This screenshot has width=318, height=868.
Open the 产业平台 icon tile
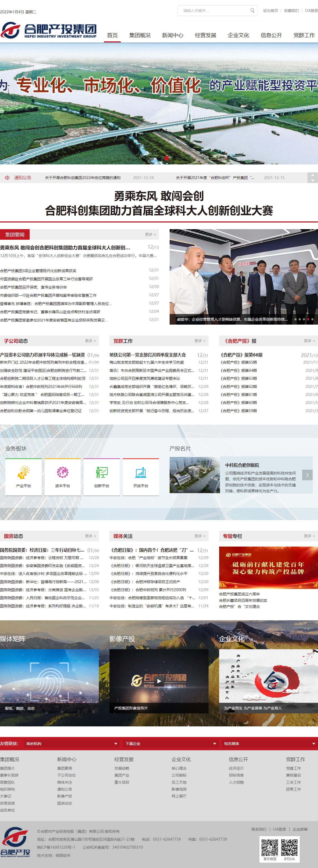point(24,477)
